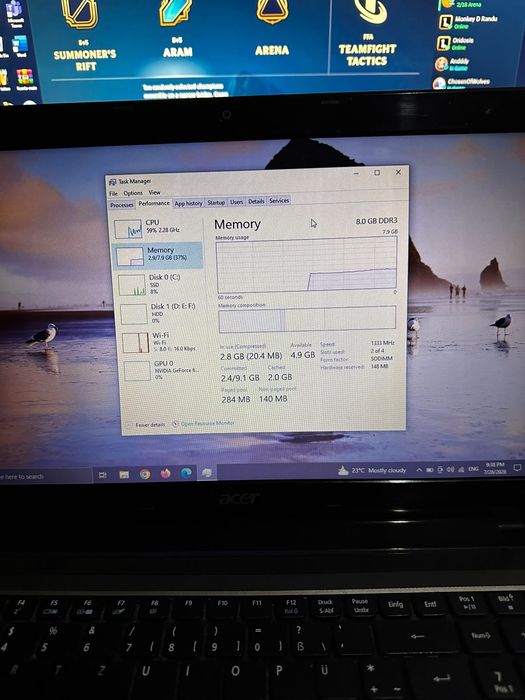Open the Options menu in Task Manager
This screenshot has height=700, width=525.
(x=133, y=193)
